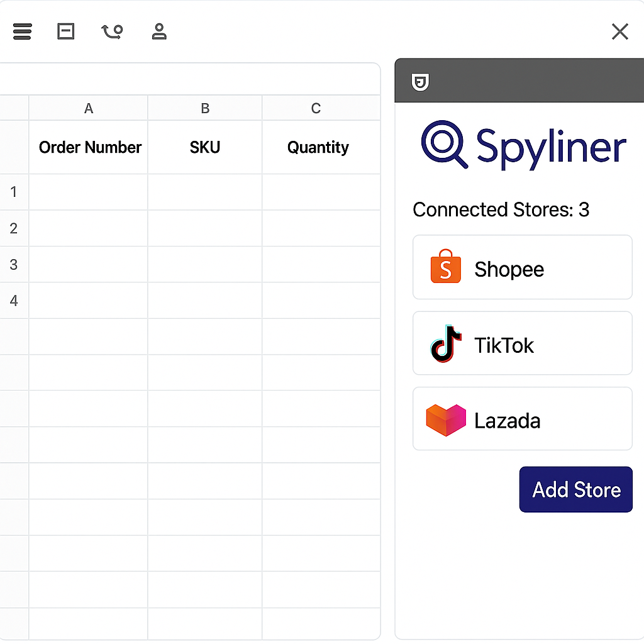Select the TikTok note icon
644x644 pixels.
[445, 343]
